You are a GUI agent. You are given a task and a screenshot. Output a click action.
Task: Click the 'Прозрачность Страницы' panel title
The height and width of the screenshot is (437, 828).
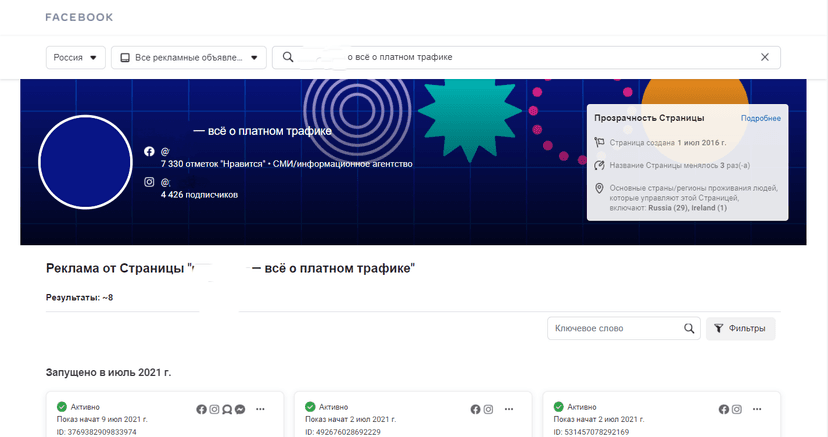click(x=649, y=118)
